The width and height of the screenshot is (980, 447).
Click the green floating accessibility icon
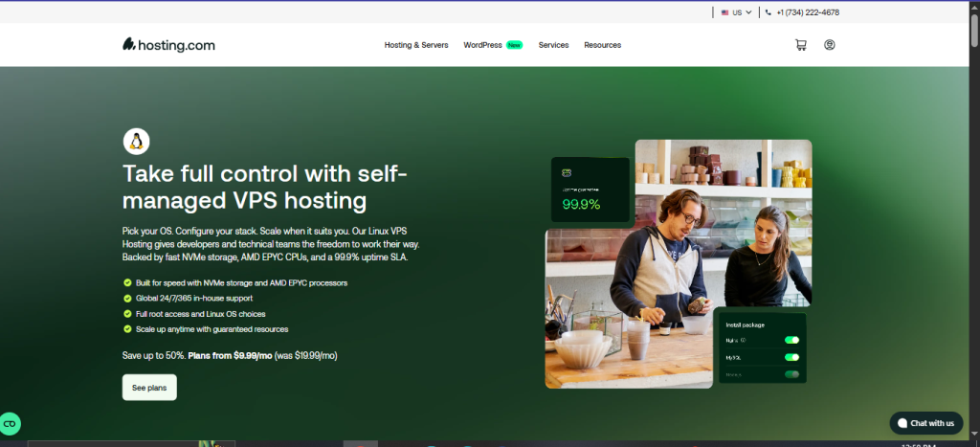(10, 424)
